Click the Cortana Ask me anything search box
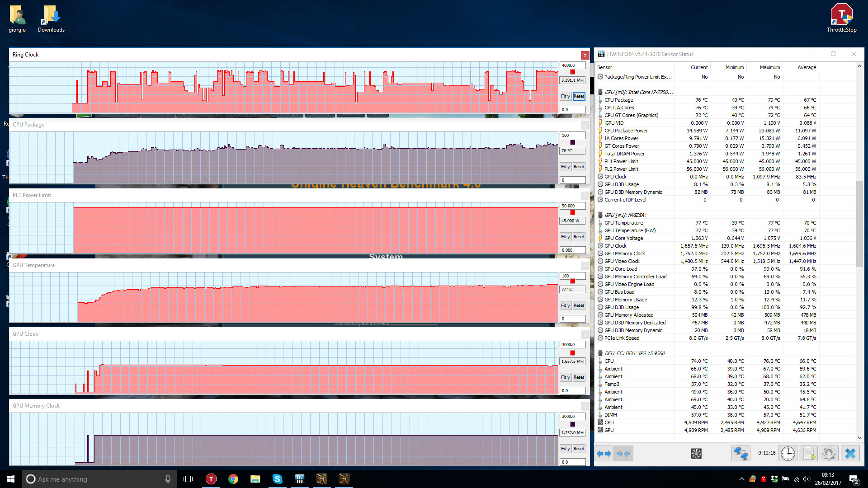 pyautogui.click(x=99, y=479)
